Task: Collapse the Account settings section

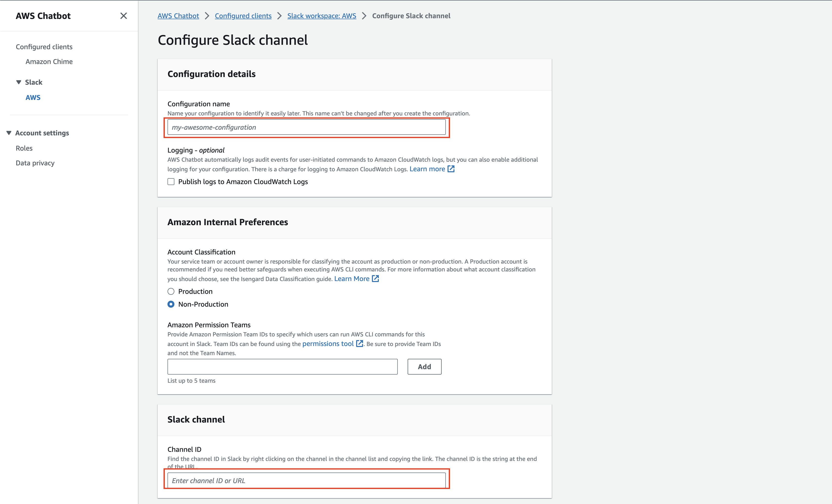Action: (x=9, y=133)
